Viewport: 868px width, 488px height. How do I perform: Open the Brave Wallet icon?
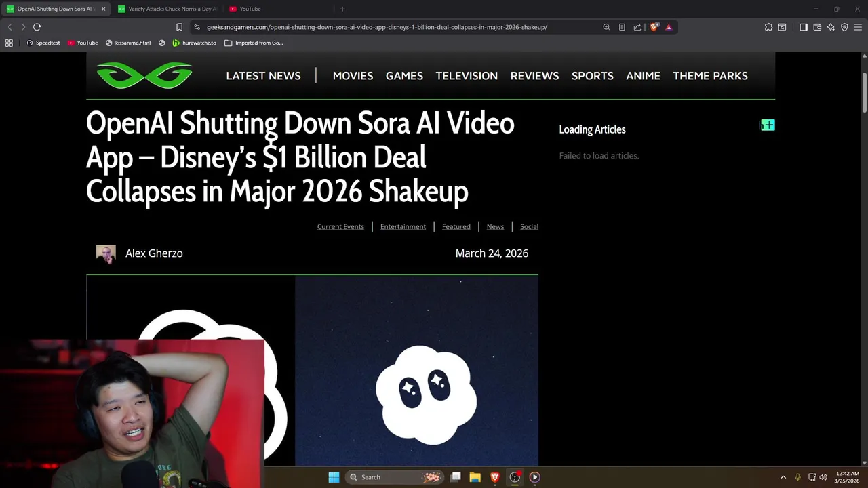click(x=817, y=27)
